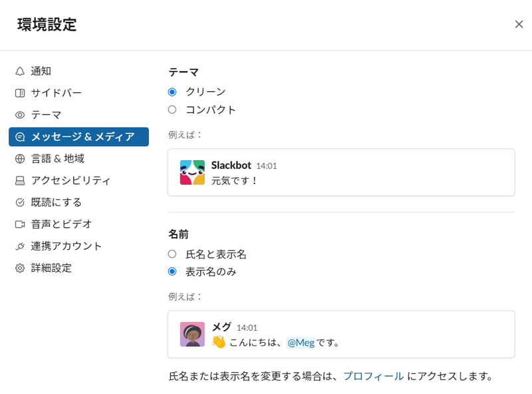Image resolution: width=532 pixels, height=394 pixels.
Task: Choose the 表示名のみ name option
Action: pyautogui.click(x=172, y=271)
